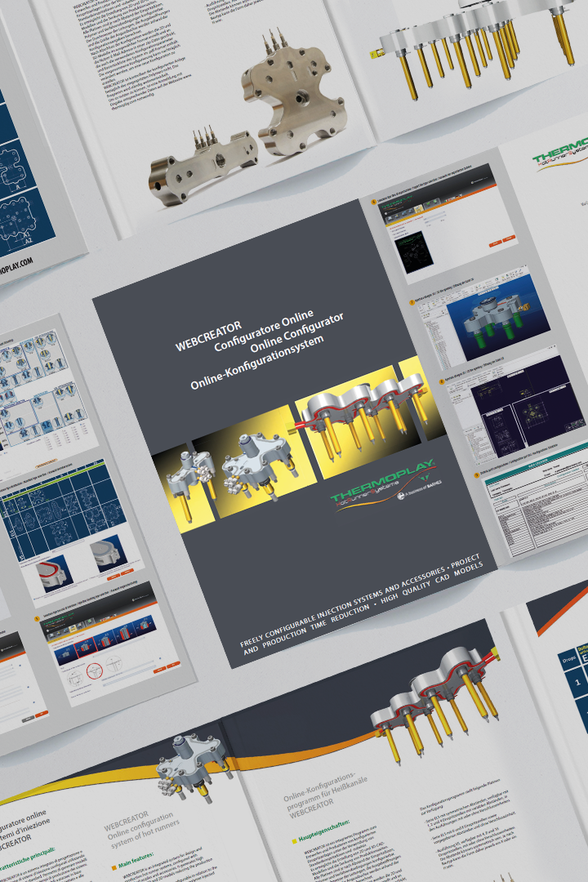Click the 'Online-Konfigurationsystem' cover line
588x882 pixels.
(x=257, y=363)
